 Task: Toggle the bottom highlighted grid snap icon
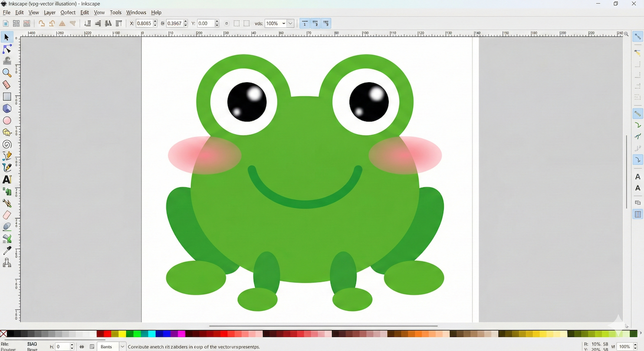pyautogui.click(x=638, y=214)
